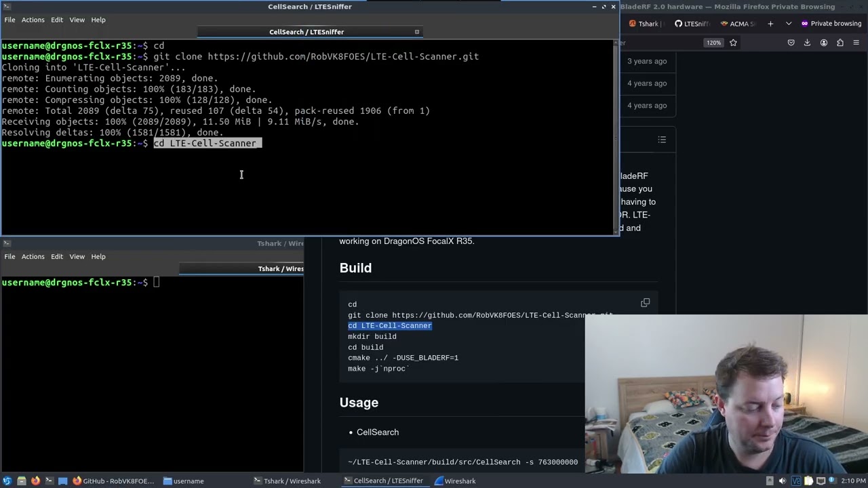Open the file manager taskbar launcher
Image resolution: width=868 pixels, height=488 pixels.
(22, 481)
